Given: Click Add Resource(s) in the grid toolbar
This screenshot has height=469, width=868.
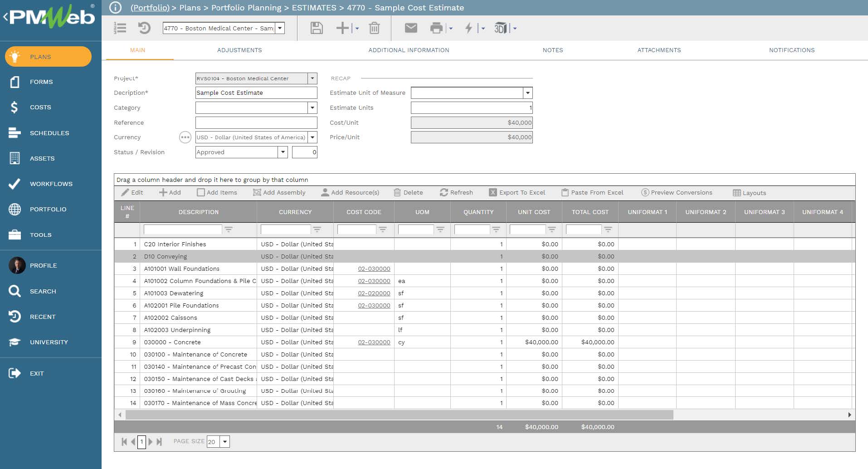Looking at the screenshot, I should [x=350, y=192].
